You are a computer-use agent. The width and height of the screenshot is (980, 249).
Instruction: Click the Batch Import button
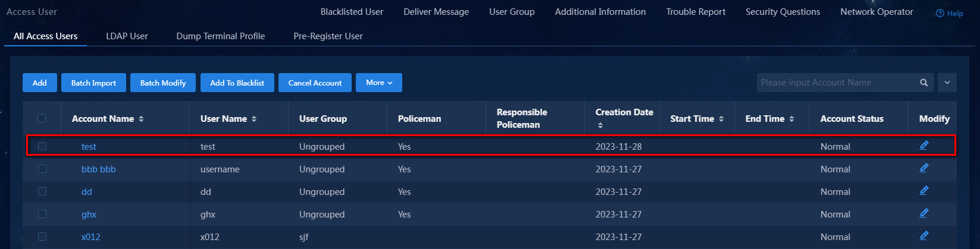pos(93,83)
